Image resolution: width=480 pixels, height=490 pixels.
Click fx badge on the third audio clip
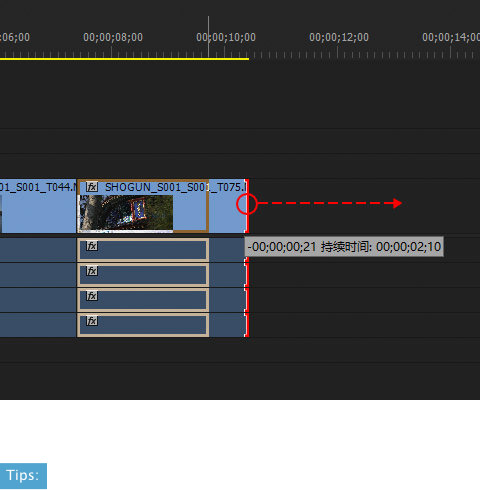pyautogui.click(x=92, y=296)
